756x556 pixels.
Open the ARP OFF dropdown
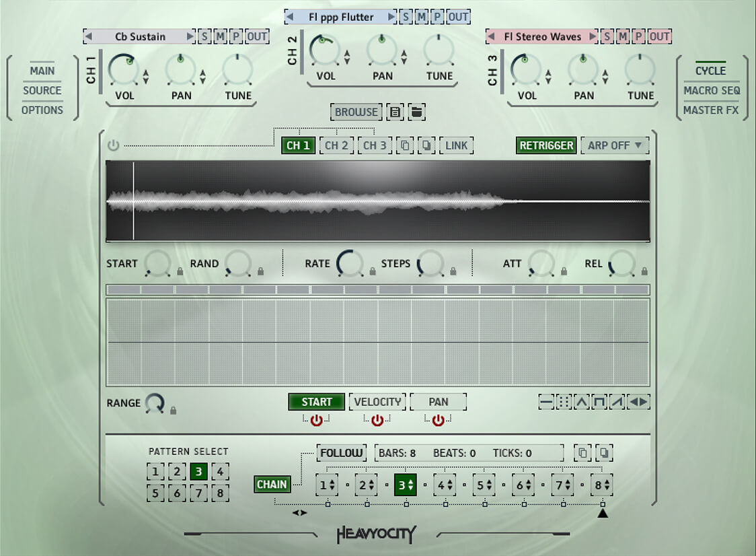pos(614,145)
